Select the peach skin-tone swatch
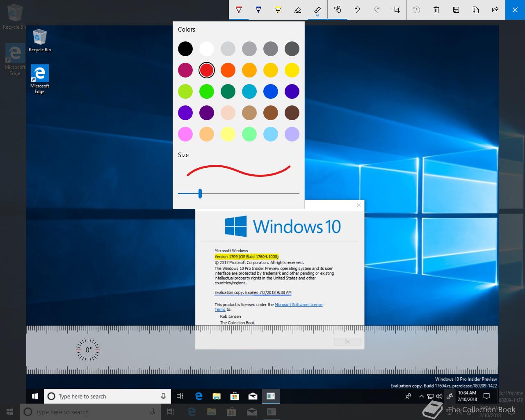Screen dimensions: 525x420 coord(228,113)
